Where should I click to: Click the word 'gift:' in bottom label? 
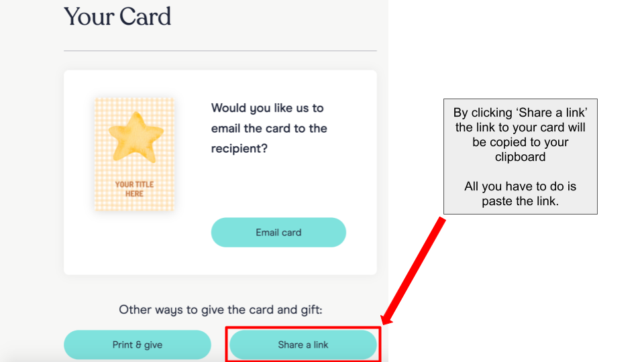pyautogui.click(x=312, y=310)
